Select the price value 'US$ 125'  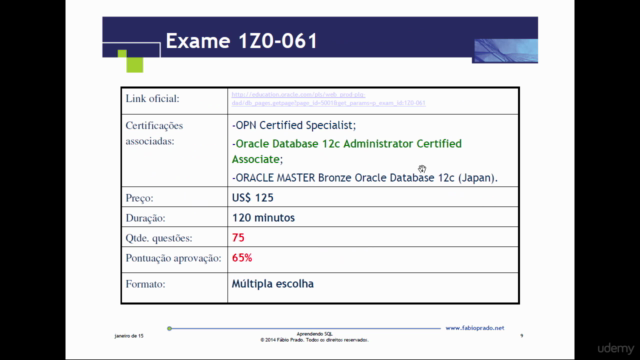pos(253,198)
